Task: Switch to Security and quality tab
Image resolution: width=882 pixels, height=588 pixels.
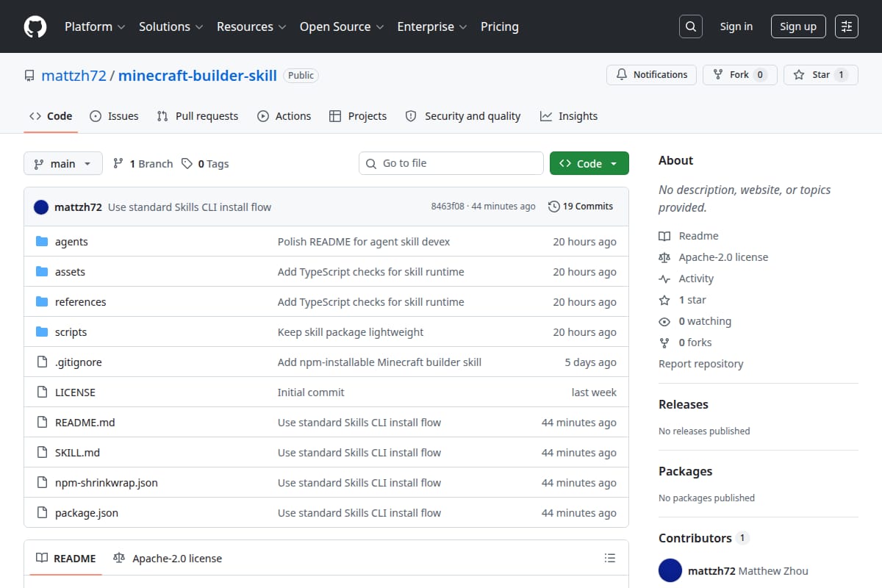Action: pyautogui.click(x=463, y=116)
